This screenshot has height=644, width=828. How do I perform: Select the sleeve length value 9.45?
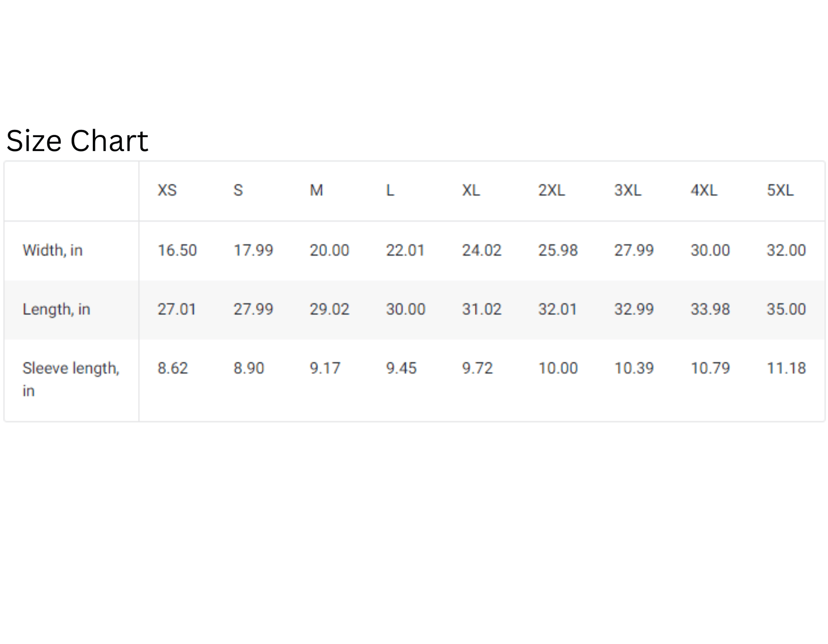click(x=401, y=368)
